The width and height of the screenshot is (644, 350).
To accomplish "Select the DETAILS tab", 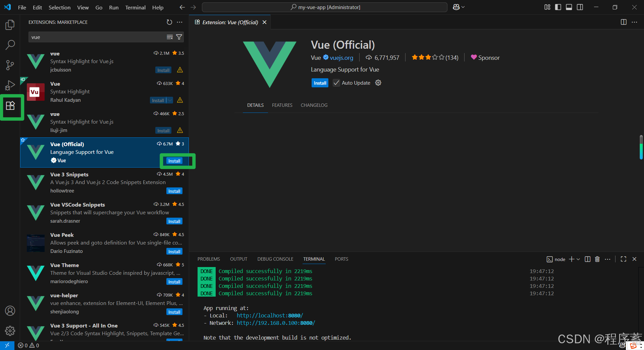I will pos(255,105).
